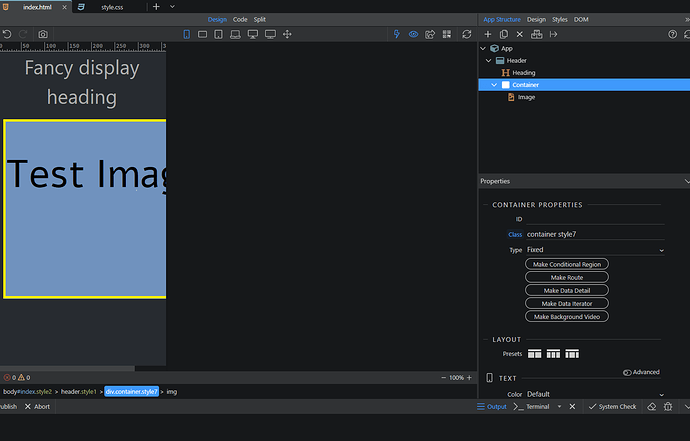The height and width of the screenshot is (441, 690).
Task: Take a snapshot with camera icon
Action: tap(43, 34)
